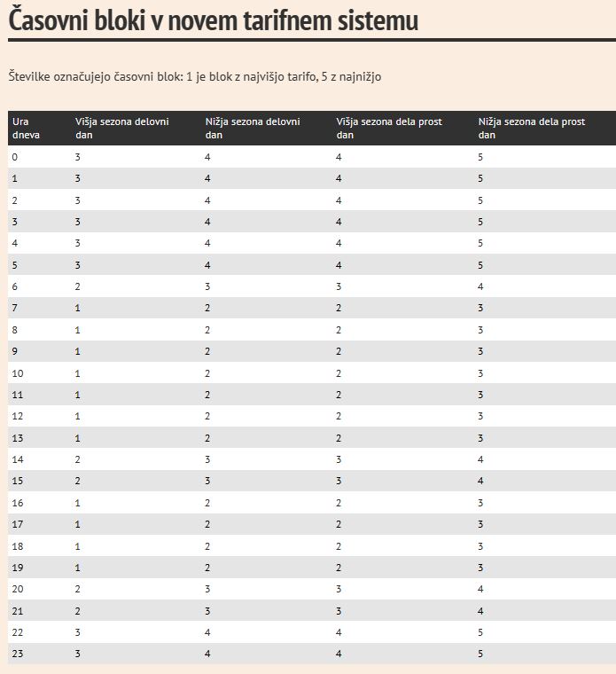Select the "Višja sezona delovni dan" header
The height and width of the screenshot is (674, 616).
click(x=122, y=128)
